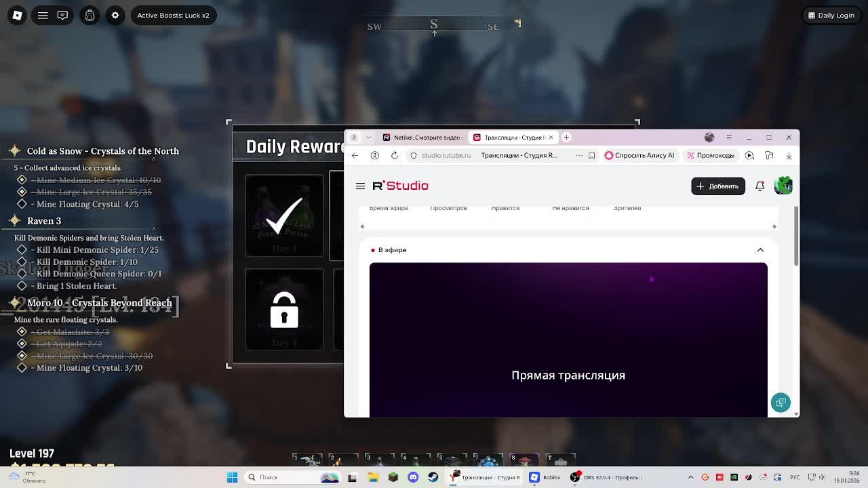
Task: Click the studio.rutube.ru address field
Action: (446, 155)
